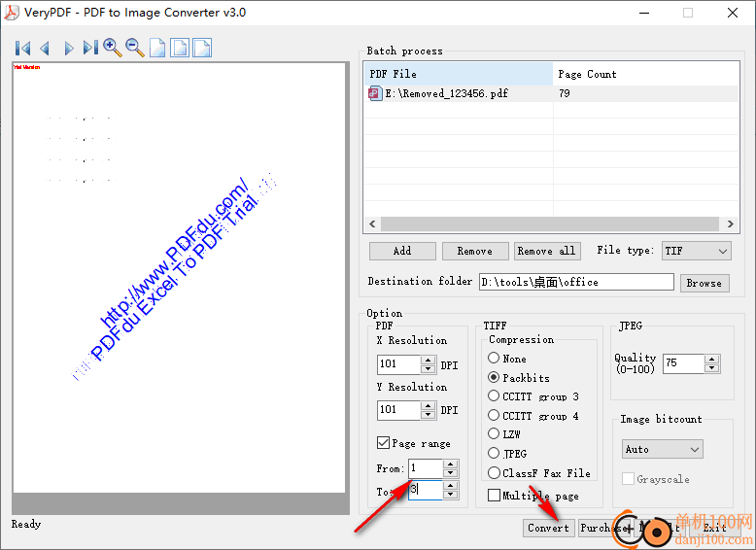Select ClassF Fax File option

[494, 473]
